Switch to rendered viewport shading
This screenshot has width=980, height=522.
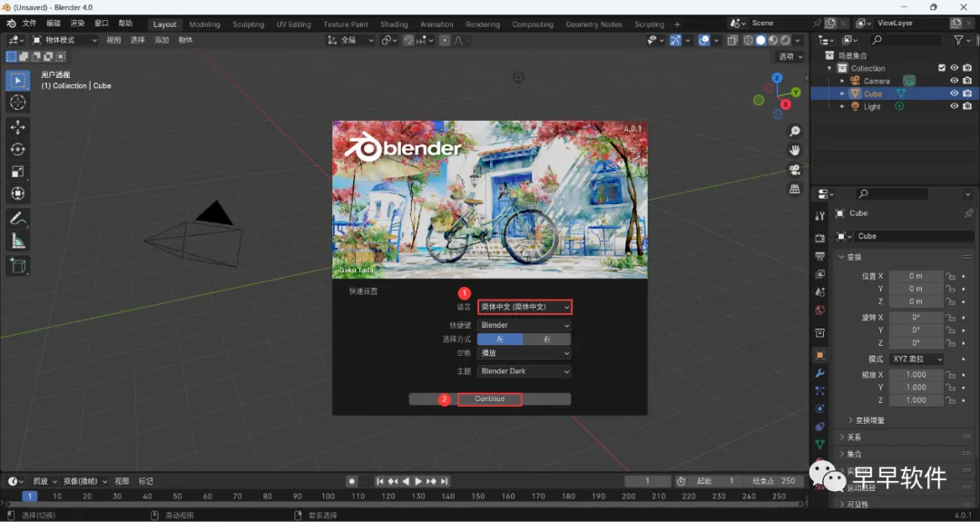[x=786, y=40]
